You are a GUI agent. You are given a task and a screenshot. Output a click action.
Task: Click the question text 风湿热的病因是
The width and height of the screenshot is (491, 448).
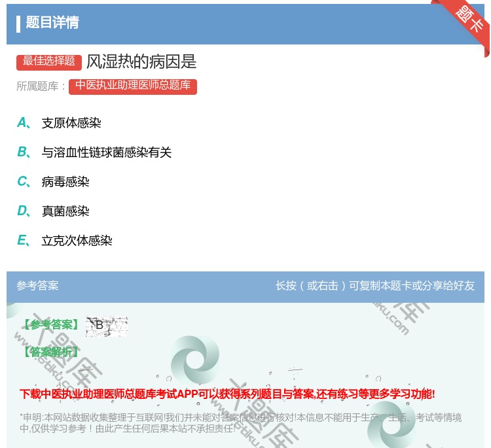click(x=141, y=61)
